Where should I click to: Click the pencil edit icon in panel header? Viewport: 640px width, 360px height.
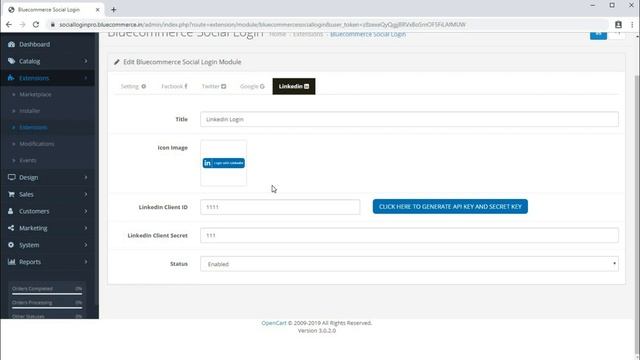click(117, 62)
